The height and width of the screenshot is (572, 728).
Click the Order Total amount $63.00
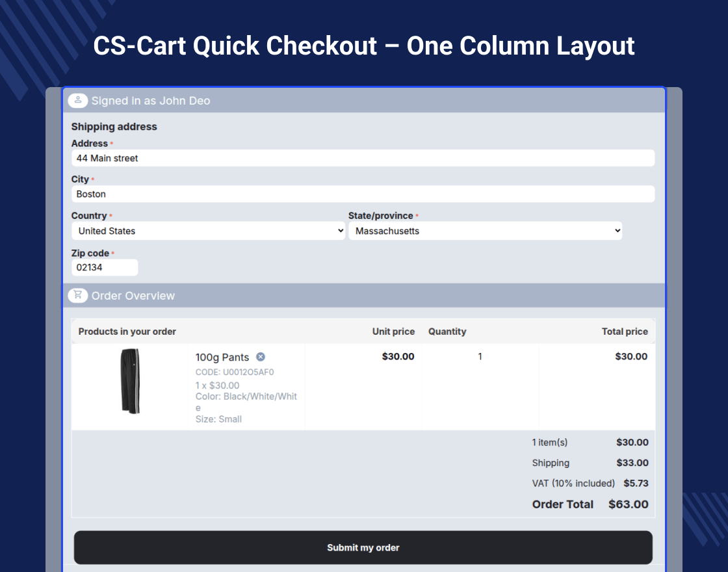(x=628, y=504)
